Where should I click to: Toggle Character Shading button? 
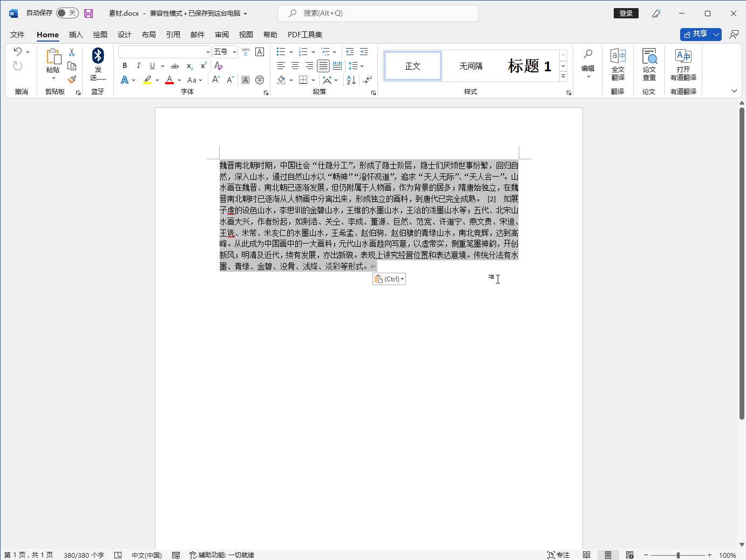point(246,80)
